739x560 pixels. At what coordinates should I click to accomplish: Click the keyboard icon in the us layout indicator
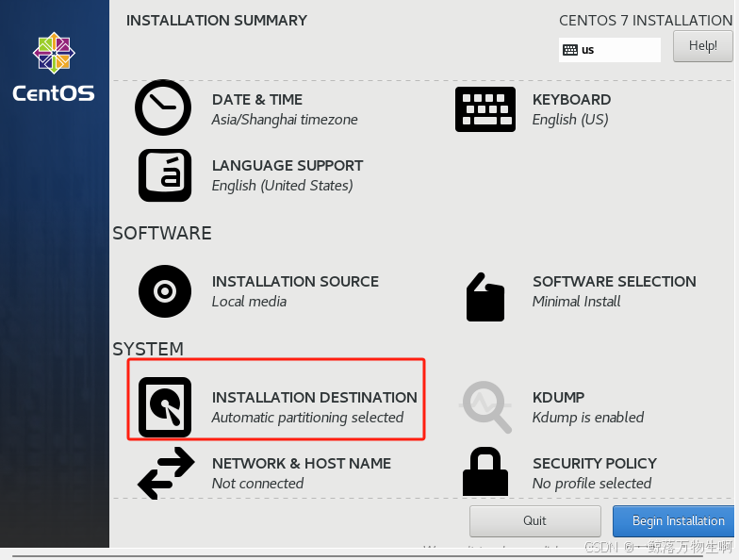tap(570, 50)
